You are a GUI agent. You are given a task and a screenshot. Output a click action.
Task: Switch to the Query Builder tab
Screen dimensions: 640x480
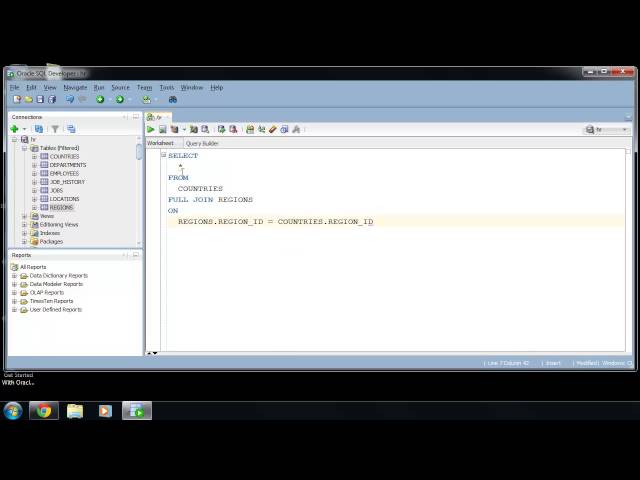click(202, 143)
